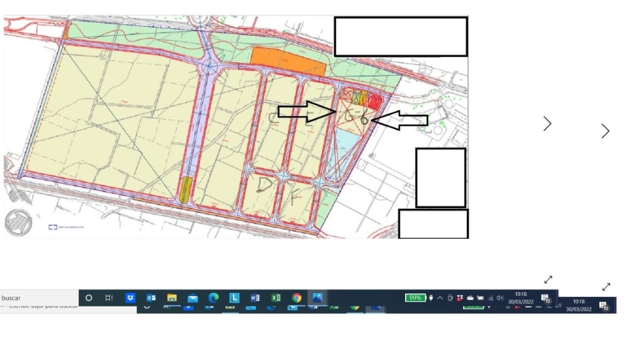644x359 pixels.
Task: Go to next image in front viewer
Action: click(x=547, y=124)
